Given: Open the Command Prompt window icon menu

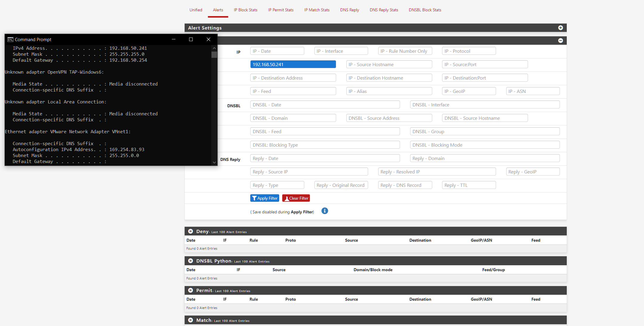Looking at the screenshot, I should [x=10, y=39].
